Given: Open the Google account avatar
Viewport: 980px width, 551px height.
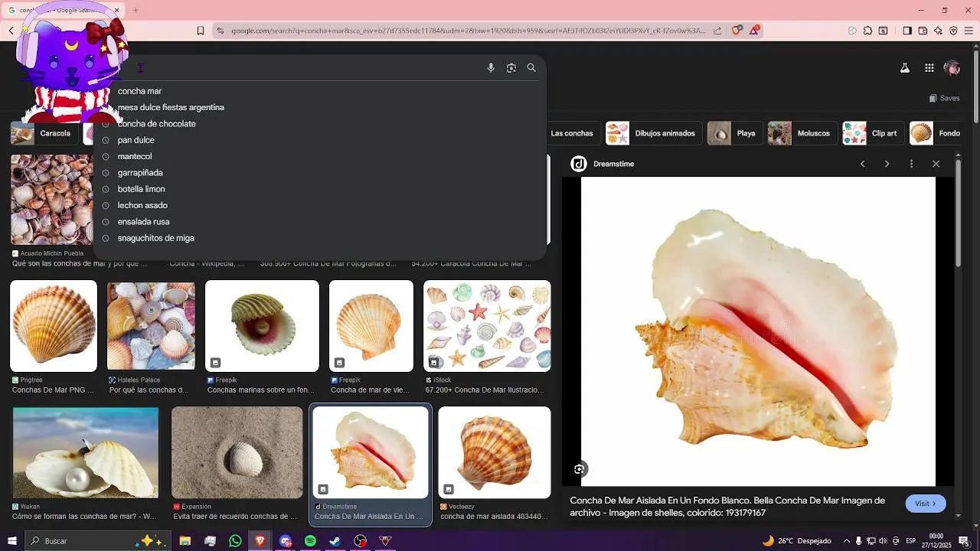Looking at the screenshot, I should [952, 68].
